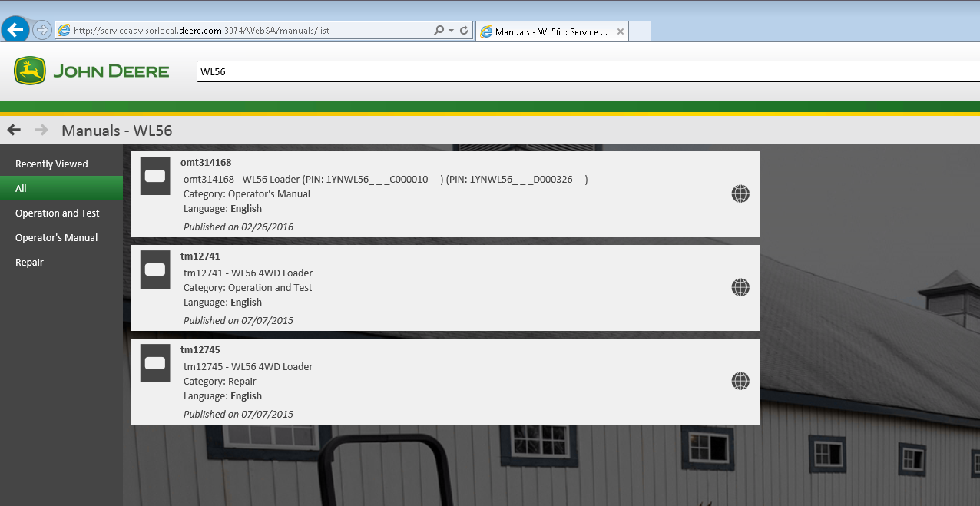Open the tm12741 manual title

tap(200, 256)
